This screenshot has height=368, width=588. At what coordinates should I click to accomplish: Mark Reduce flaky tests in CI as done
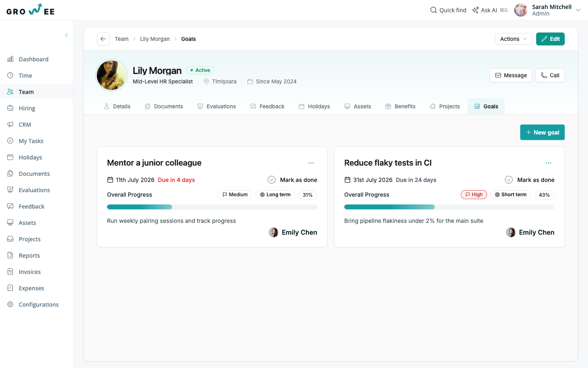point(530,180)
